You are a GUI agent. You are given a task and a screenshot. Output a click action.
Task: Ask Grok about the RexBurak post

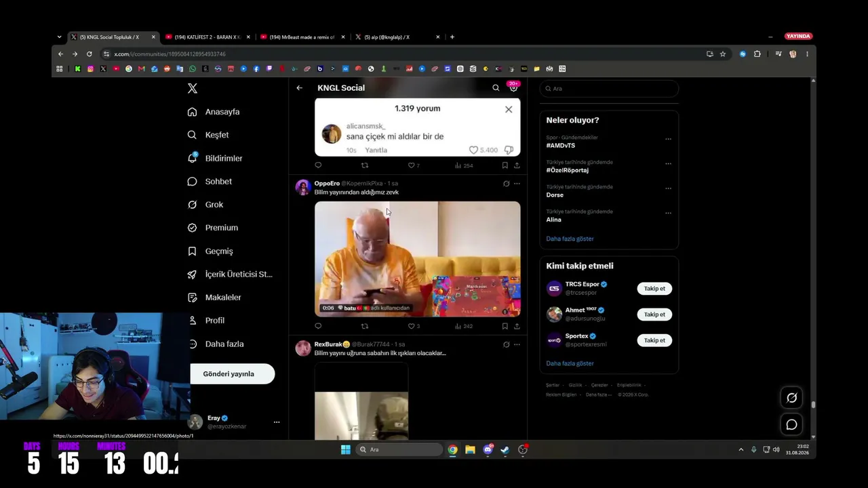(506, 344)
